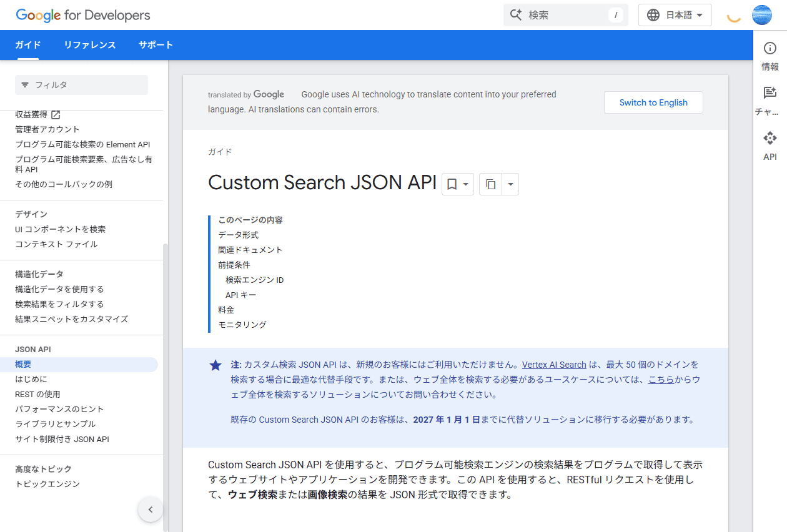Open the Vertex AI Search link

pyautogui.click(x=554, y=365)
